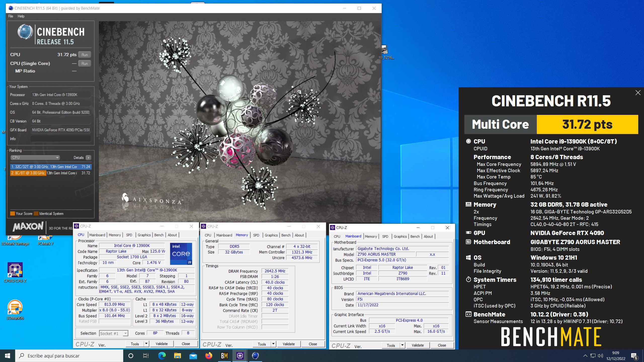Click BIOS Version F5i field
The image size is (644, 362).
tap(403, 299)
